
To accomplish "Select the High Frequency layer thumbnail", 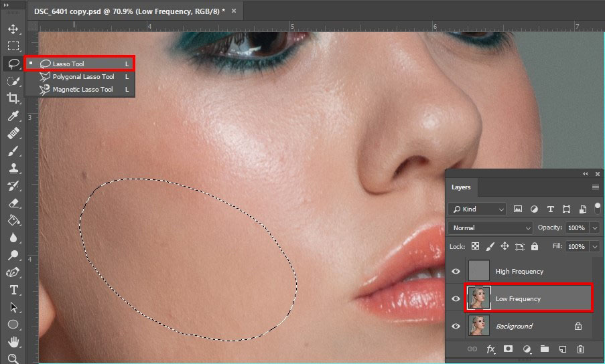I will pos(478,272).
